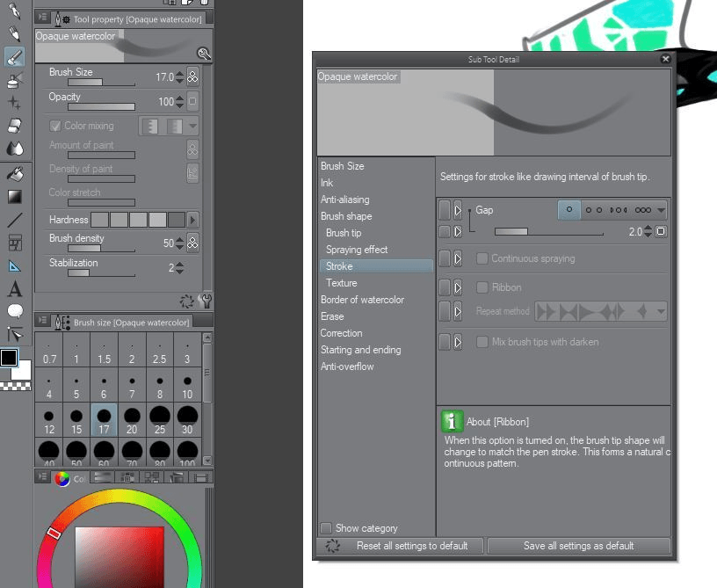
Task: Select the black main color swatch
Action: [9, 358]
